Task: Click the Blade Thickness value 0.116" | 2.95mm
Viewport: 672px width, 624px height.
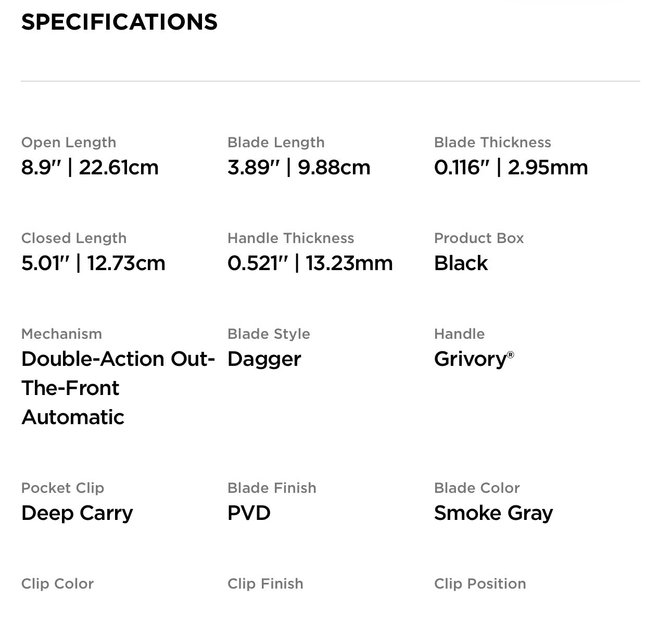Action: (x=511, y=168)
